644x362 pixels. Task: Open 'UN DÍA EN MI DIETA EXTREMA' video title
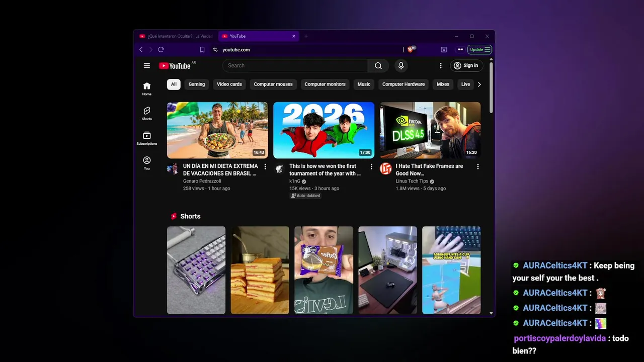tap(220, 170)
